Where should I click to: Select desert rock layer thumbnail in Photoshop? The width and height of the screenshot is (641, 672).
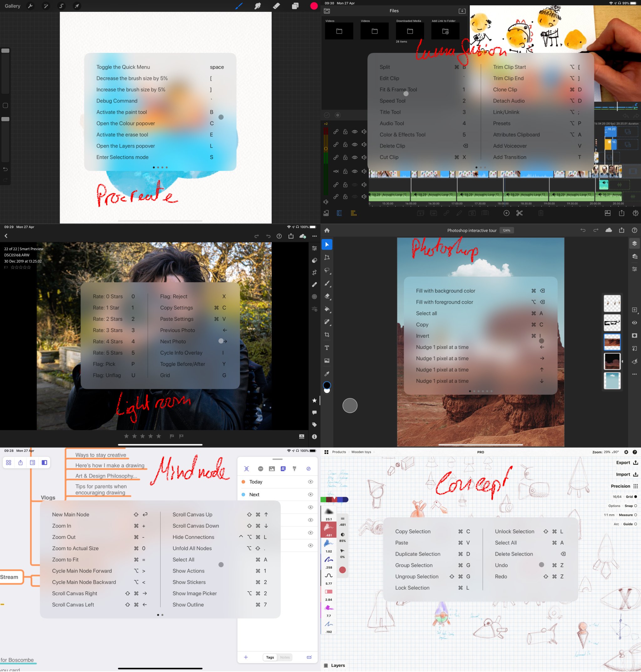(612, 342)
